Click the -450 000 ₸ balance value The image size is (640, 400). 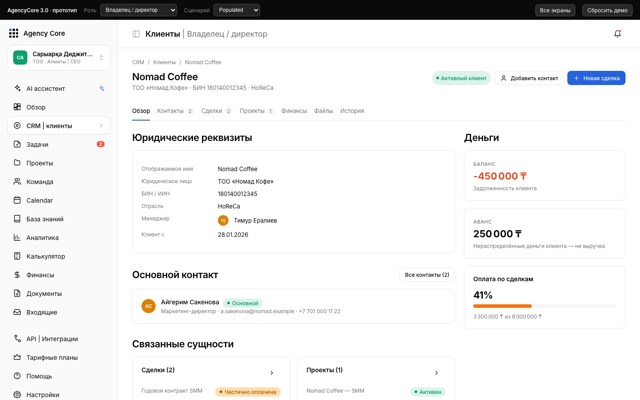500,176
